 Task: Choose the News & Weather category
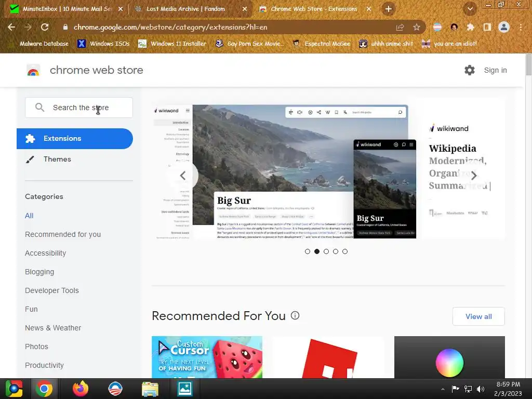click(53, 328)
